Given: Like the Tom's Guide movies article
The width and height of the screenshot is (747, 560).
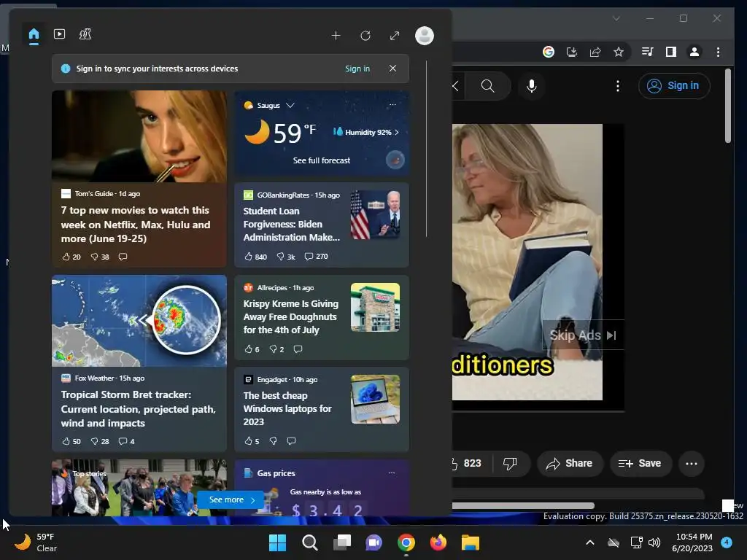Looking at the screenshot, I should point(71,257).
